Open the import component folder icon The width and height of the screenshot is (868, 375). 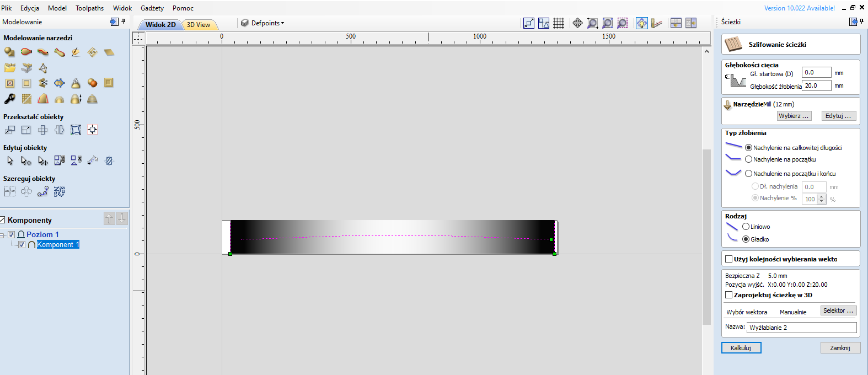click(x=9, y=68)
